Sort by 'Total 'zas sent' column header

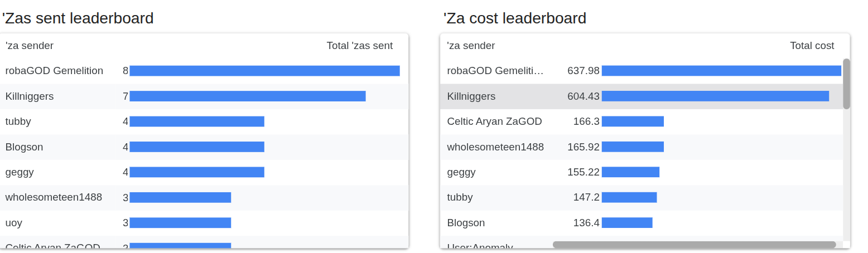click(x=359, y=46)
